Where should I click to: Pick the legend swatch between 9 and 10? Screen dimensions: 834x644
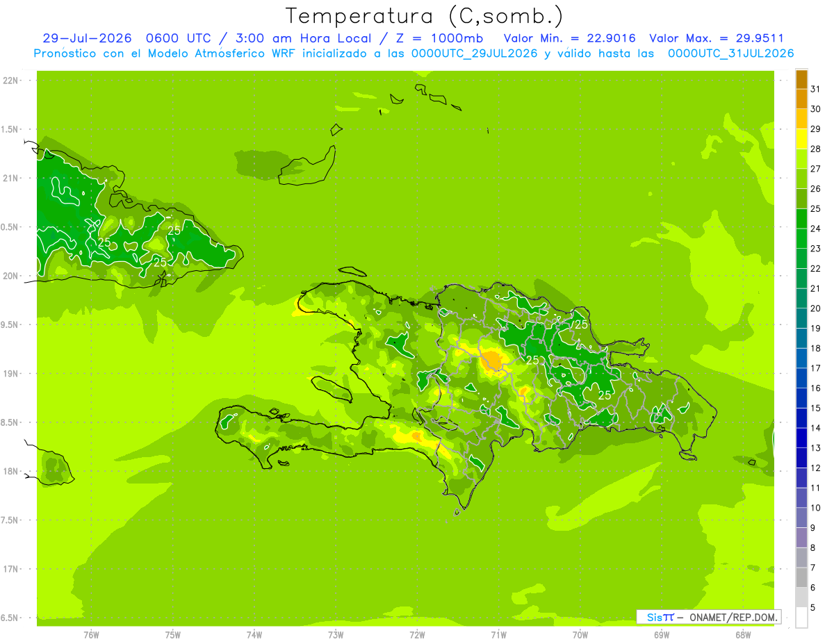pyautogui.click(x=801, y=518)
